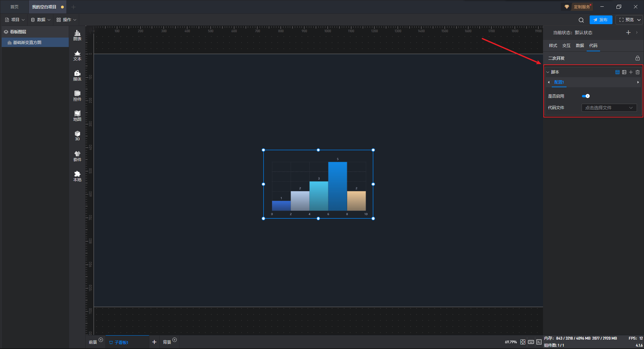Open the 控件 controls components panel

click(77, 96)
